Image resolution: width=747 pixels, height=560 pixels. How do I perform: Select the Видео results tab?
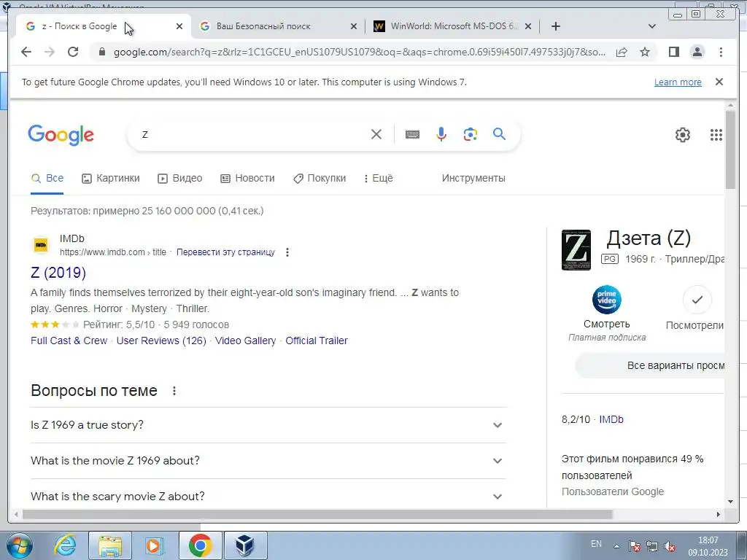pos(180,178)
